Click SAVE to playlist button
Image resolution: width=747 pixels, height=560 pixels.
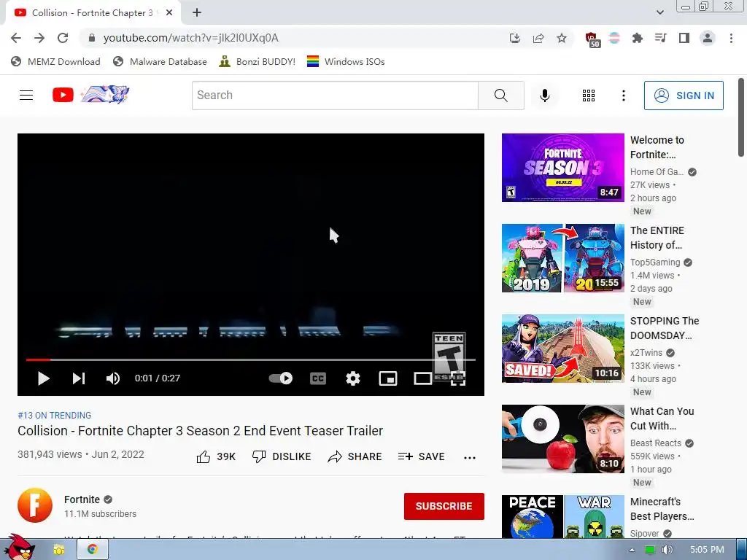click(x=421, y=456)
